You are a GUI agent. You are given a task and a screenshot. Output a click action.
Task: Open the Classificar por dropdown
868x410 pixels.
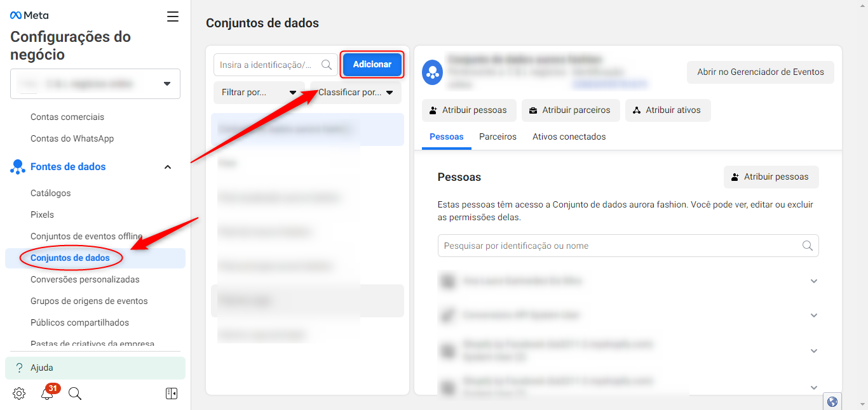pos(356,92)
